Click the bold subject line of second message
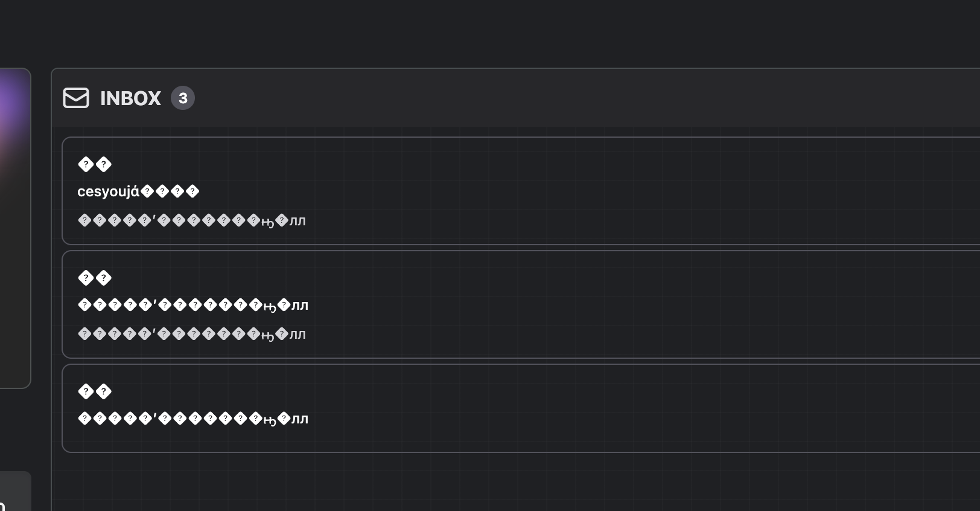This screenshot has height=511, width=980. point(193,306)
